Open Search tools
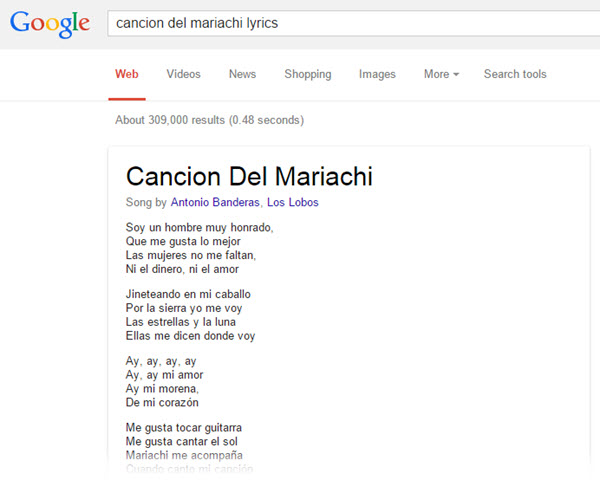The height and width of the screenshot is (480, 600). [515, 74]
